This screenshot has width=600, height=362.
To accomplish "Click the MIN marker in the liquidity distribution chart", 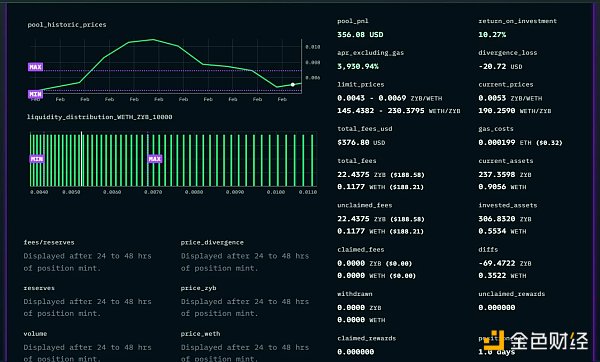I will coord(37,159).
